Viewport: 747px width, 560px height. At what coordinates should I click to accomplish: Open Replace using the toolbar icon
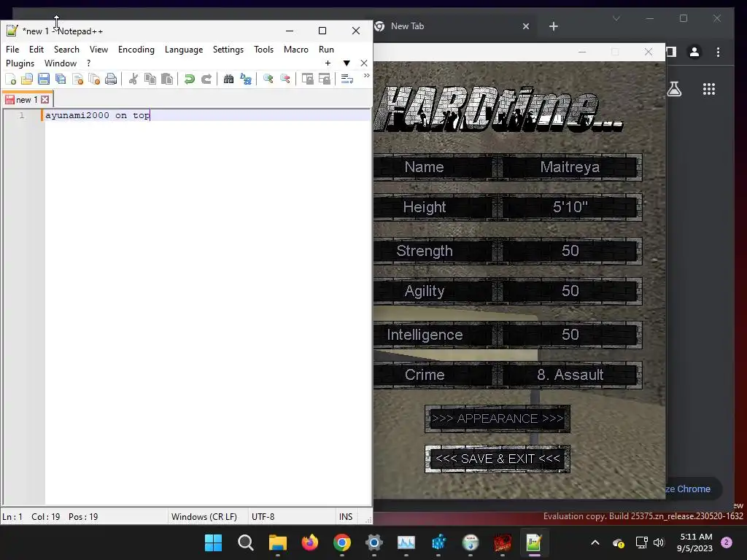click(246, 79)
